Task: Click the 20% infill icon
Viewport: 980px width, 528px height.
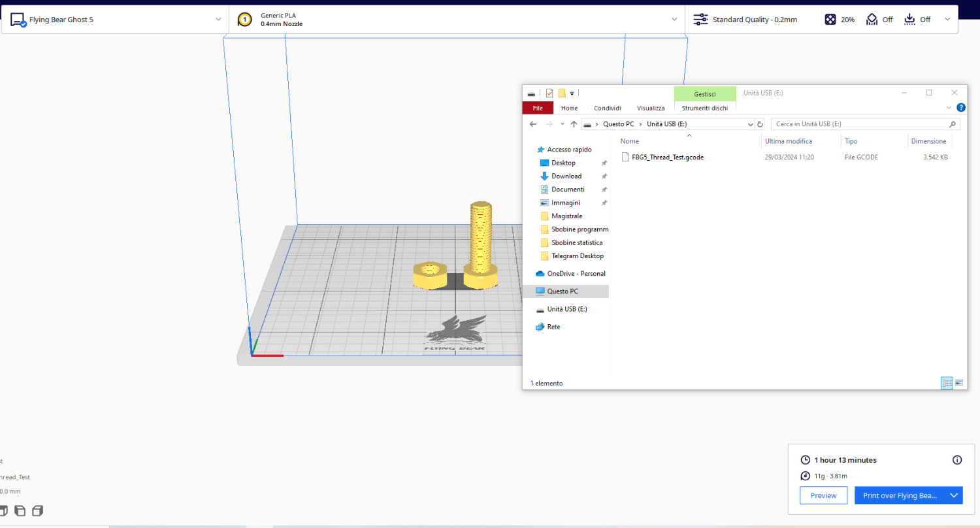Action: coord(830,20)
